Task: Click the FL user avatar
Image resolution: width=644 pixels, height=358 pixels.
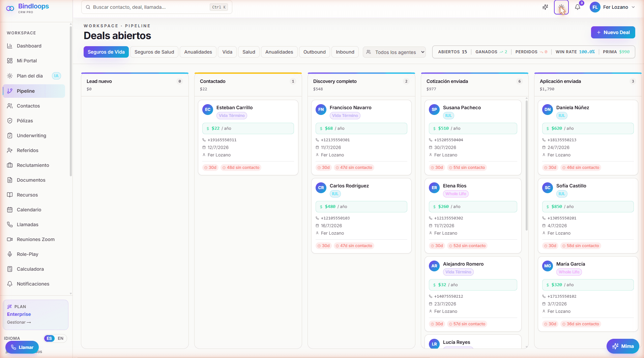Action: pos(595,7)
